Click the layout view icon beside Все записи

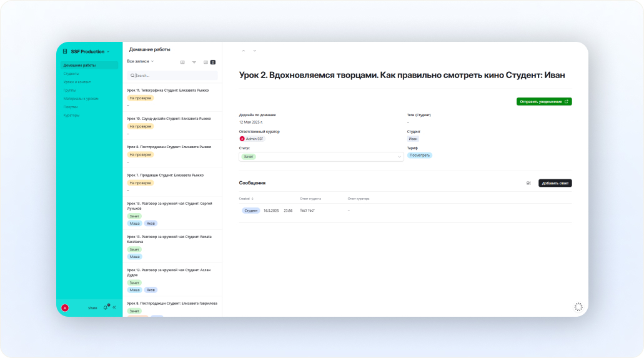click(x=182, y=62)
